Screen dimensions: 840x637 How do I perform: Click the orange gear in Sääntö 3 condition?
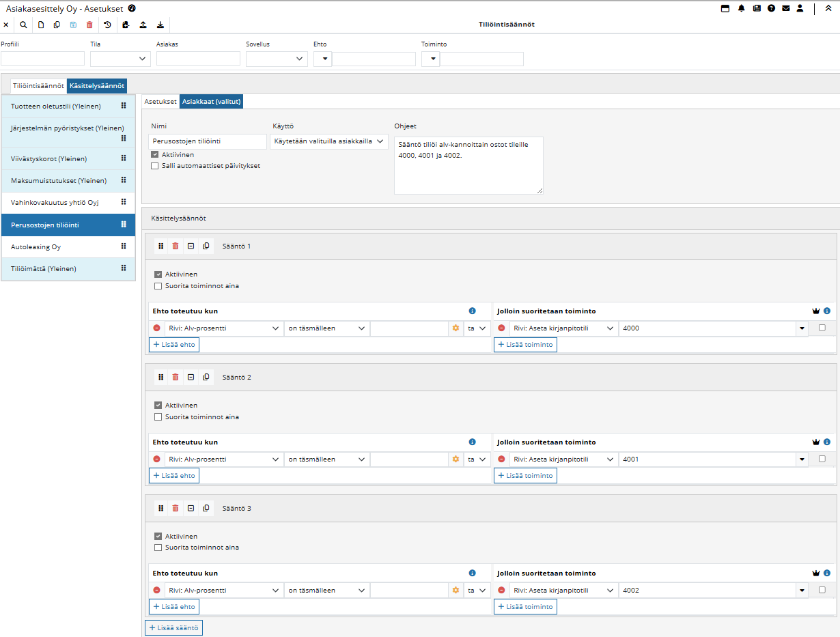coord(456,591)
